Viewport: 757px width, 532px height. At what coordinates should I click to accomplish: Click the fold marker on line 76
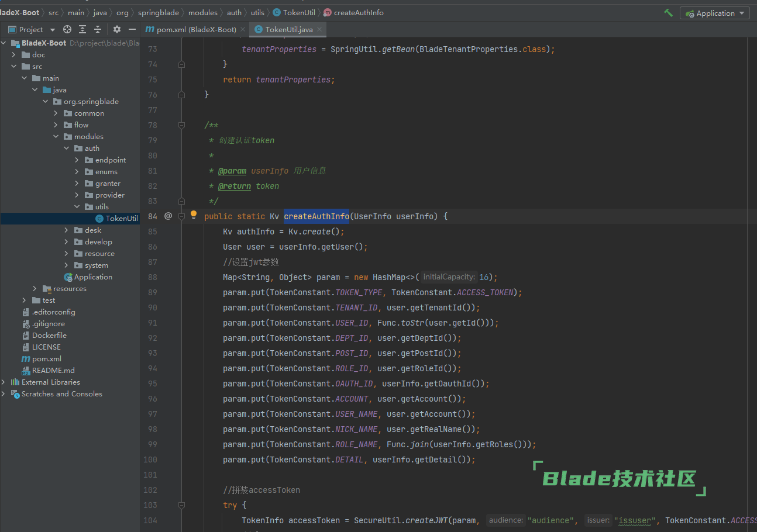(x=181, y=95)
